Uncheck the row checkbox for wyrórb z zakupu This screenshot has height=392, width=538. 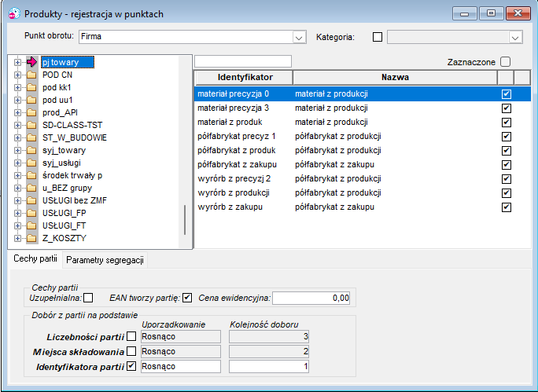pyautogui.click(x=506, y=207)
